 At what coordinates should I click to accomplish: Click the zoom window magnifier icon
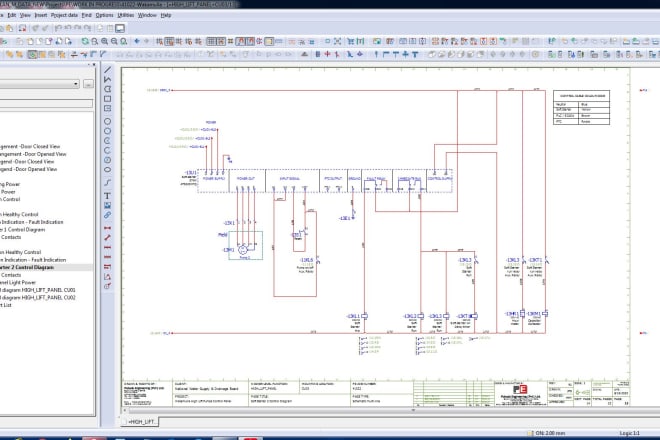[x=95, y=41]
